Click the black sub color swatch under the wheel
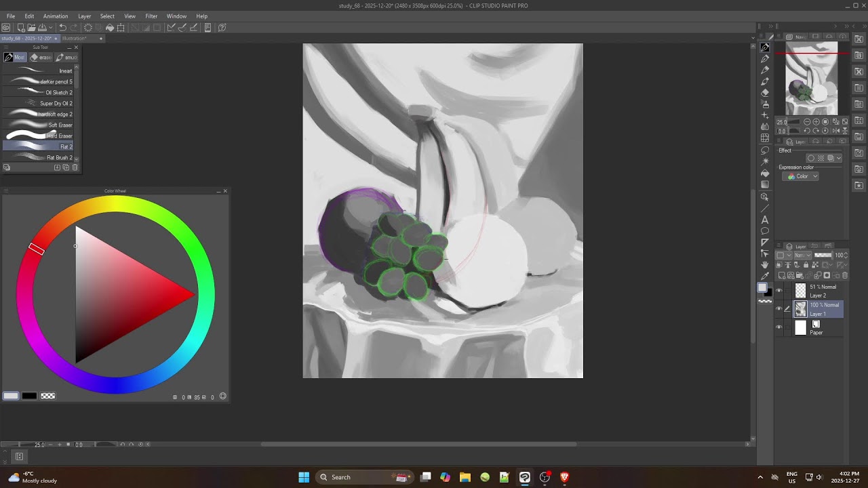Screen dimensions: 868x488 [x=29, y=396]
